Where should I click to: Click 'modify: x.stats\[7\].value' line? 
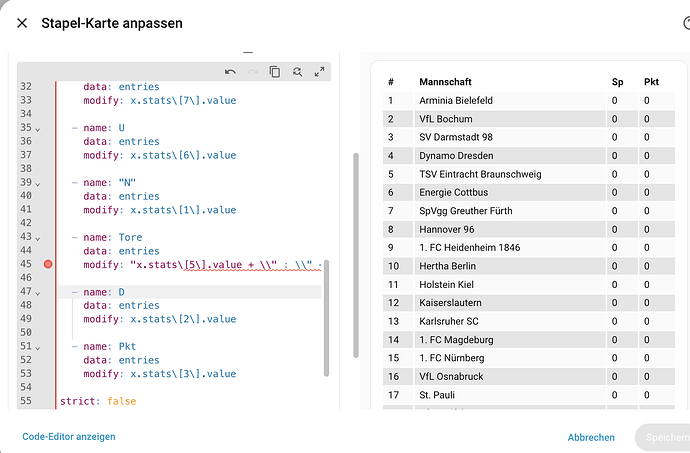(x=160, y=100)
